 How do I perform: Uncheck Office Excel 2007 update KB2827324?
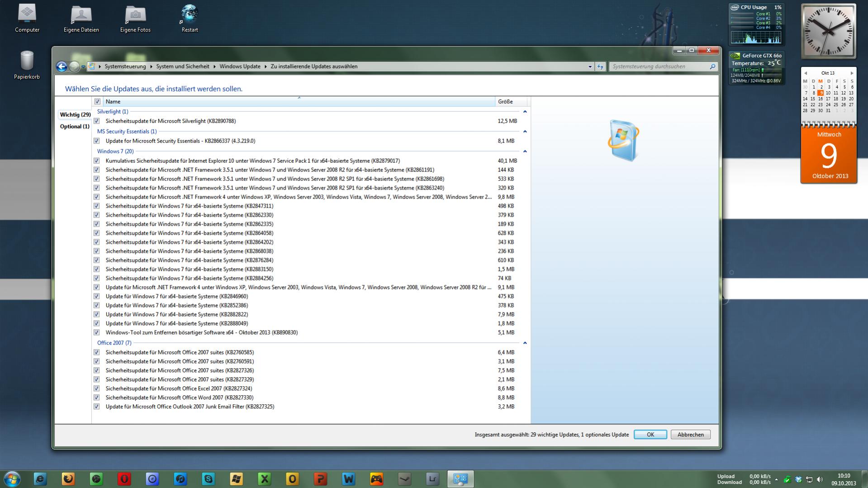pyautogui.click(x=96, y=389)
